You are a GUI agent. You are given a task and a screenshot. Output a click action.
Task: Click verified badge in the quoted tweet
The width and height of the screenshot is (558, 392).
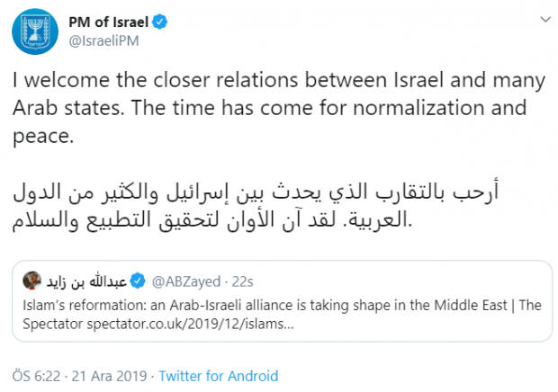(x=140, y=281)
